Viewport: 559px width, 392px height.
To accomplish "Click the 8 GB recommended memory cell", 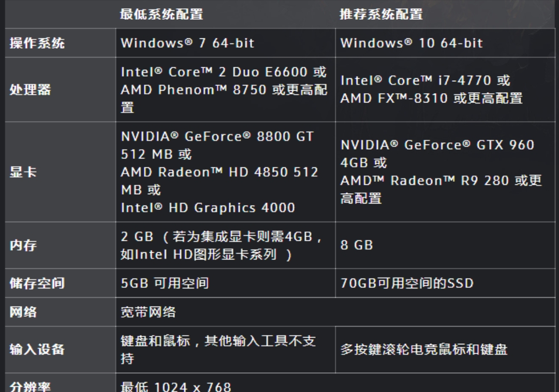I will (x=445, y=245).
